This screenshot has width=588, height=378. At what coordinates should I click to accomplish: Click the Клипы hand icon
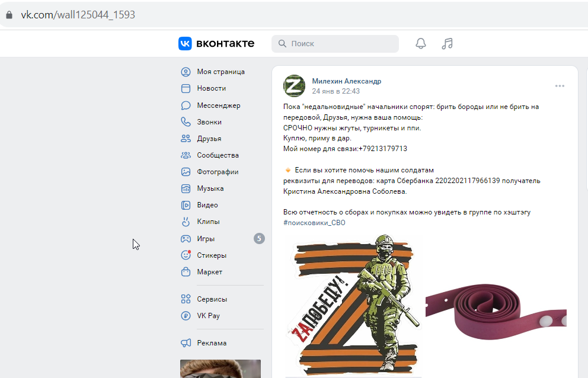(186, 222)
